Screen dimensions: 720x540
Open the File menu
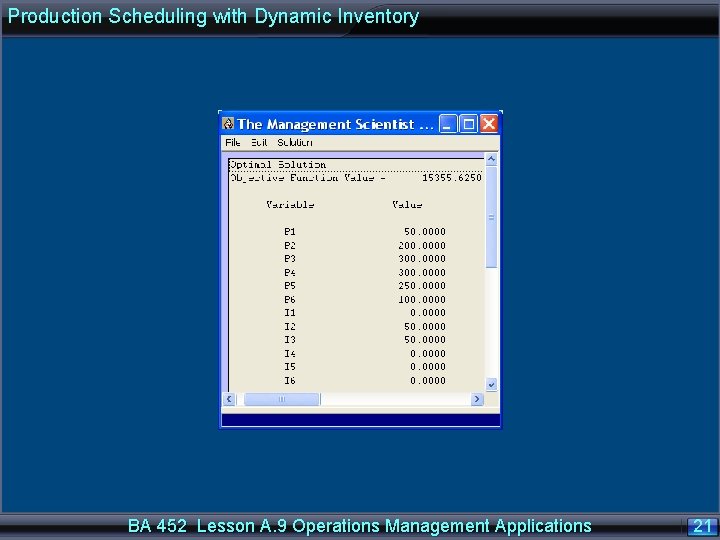[x=232, y=142]
